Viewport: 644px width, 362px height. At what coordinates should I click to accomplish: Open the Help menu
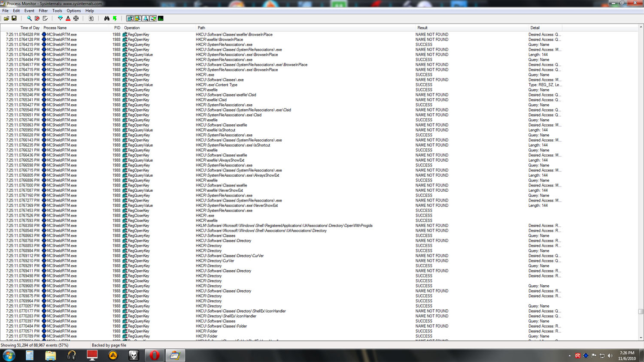89,11
